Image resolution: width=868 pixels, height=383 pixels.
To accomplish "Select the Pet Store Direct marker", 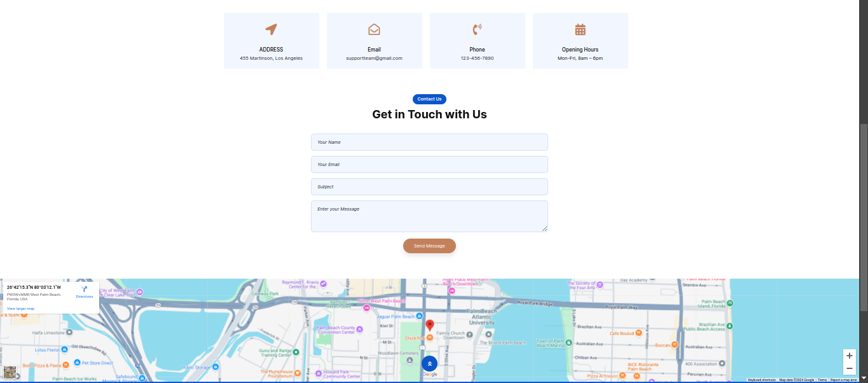I will click(77, 363).
